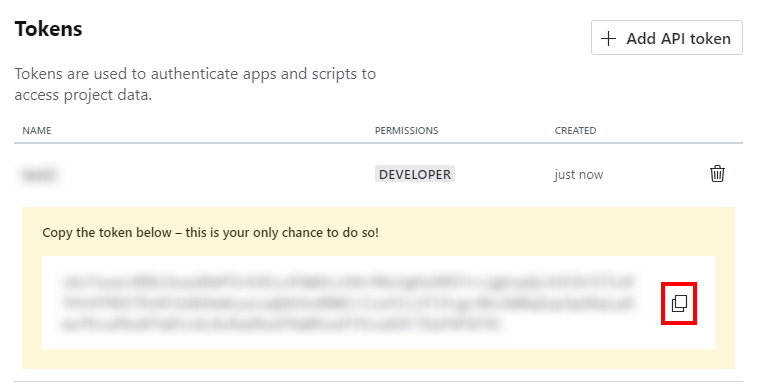Select the DEVELOPER permission badge
Screen dimensions: 760x384
(415, 174)
